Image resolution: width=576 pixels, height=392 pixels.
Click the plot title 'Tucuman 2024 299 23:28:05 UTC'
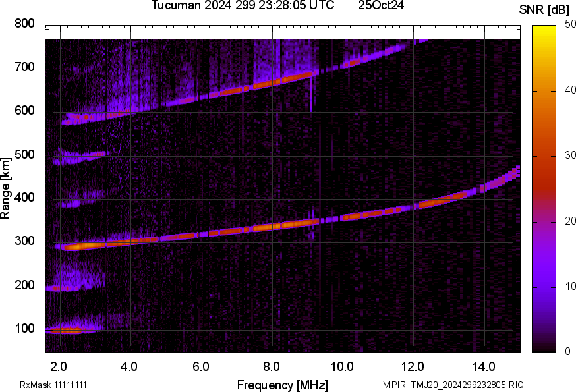[x=243, y=5]
